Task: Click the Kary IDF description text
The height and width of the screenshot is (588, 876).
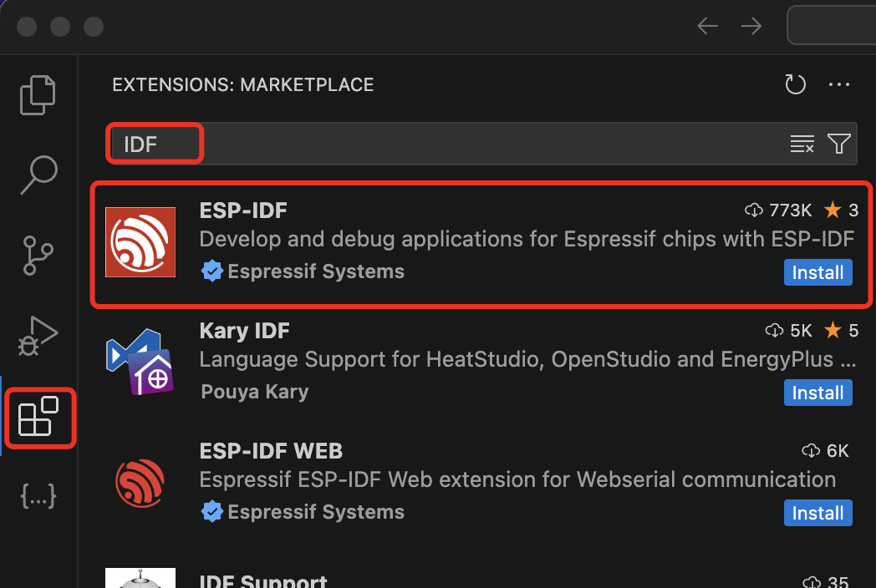Action: (527, 359)
